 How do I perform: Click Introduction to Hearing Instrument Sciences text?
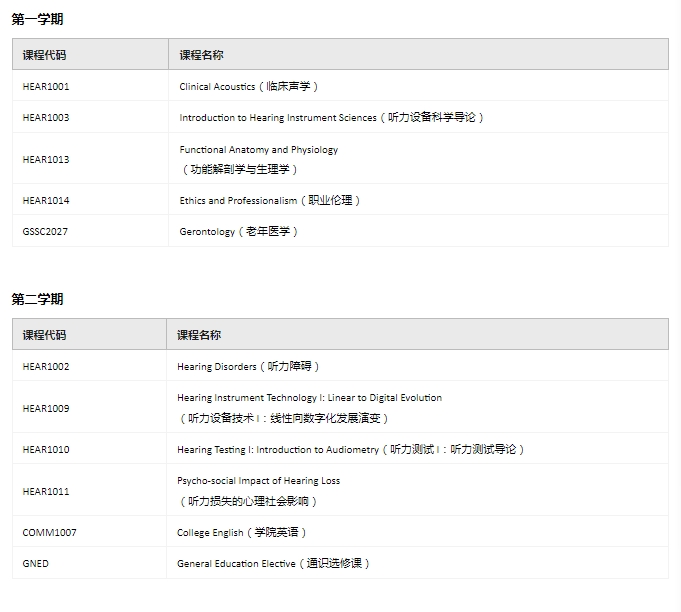tap(331, 118)
